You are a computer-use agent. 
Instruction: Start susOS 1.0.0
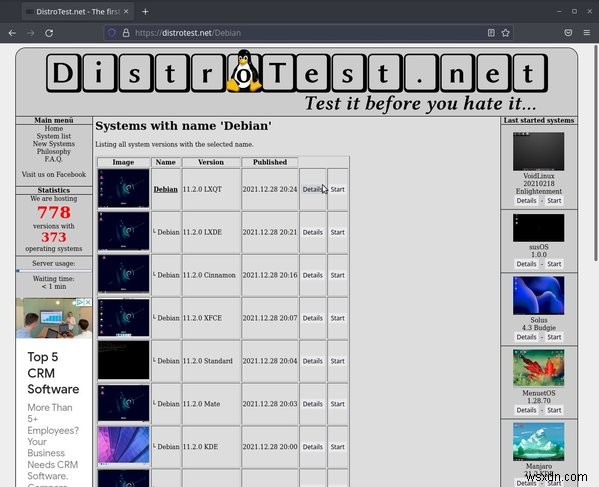554,264
